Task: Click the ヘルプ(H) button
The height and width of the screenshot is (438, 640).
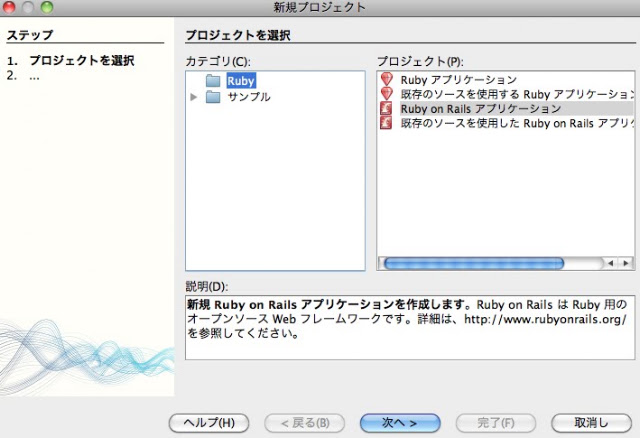Action: 209,423
